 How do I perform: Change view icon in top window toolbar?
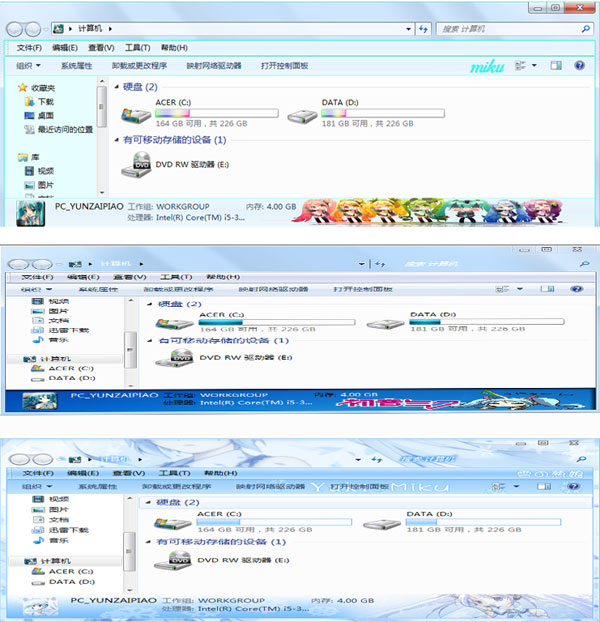tap(520, 65)
